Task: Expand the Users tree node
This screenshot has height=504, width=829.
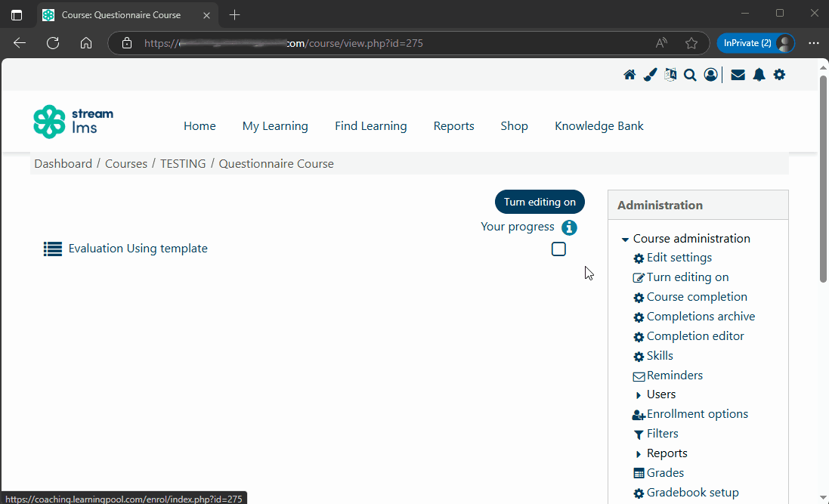Action: [x=639, y=395]
